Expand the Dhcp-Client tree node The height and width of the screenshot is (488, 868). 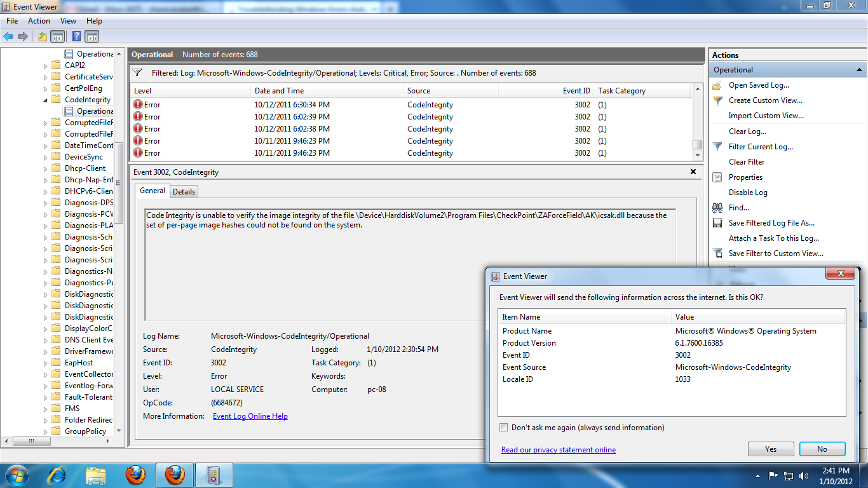click(x=46, y=168)
